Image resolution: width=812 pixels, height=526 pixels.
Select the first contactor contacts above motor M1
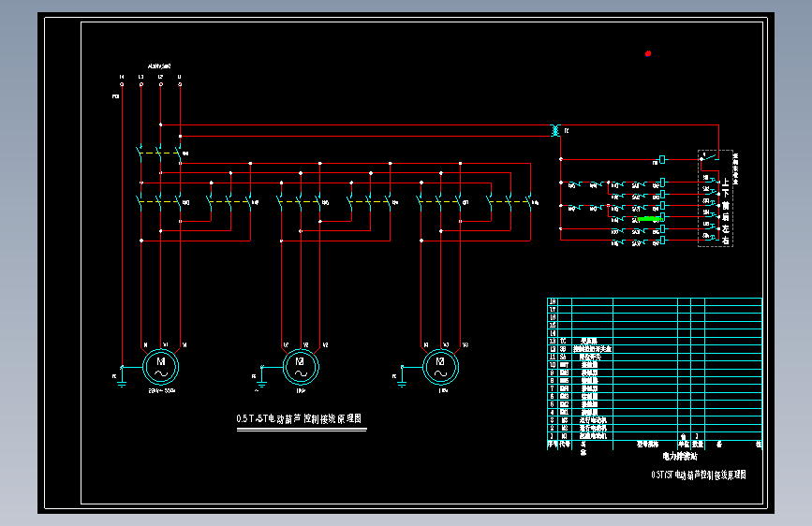coord(160,202)
